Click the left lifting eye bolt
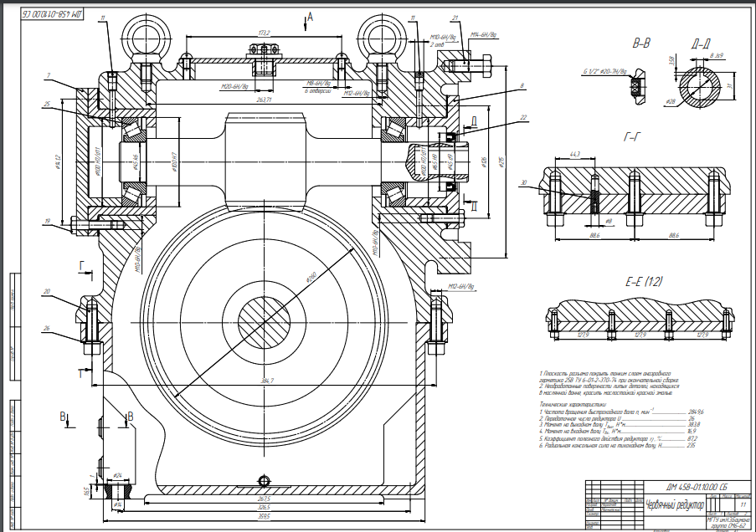Screen dimensions: 756x532 click(x=140, y=34)
